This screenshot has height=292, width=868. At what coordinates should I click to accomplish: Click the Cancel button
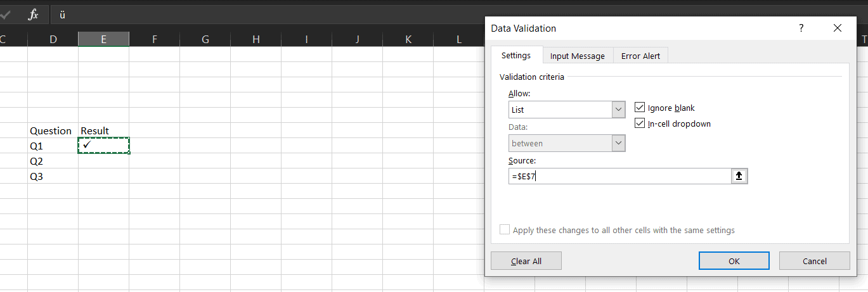(x=814, y=261)
